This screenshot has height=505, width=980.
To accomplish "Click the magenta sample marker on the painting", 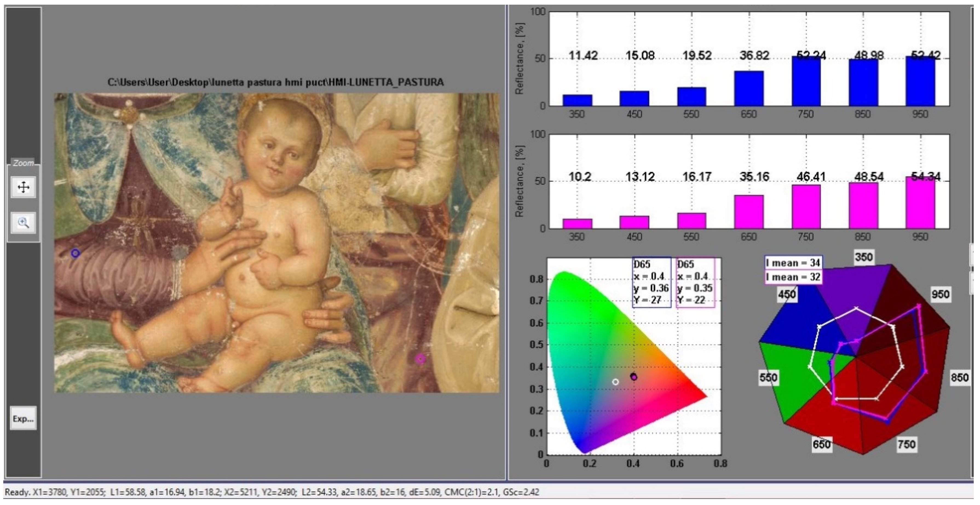I will 420,359.
